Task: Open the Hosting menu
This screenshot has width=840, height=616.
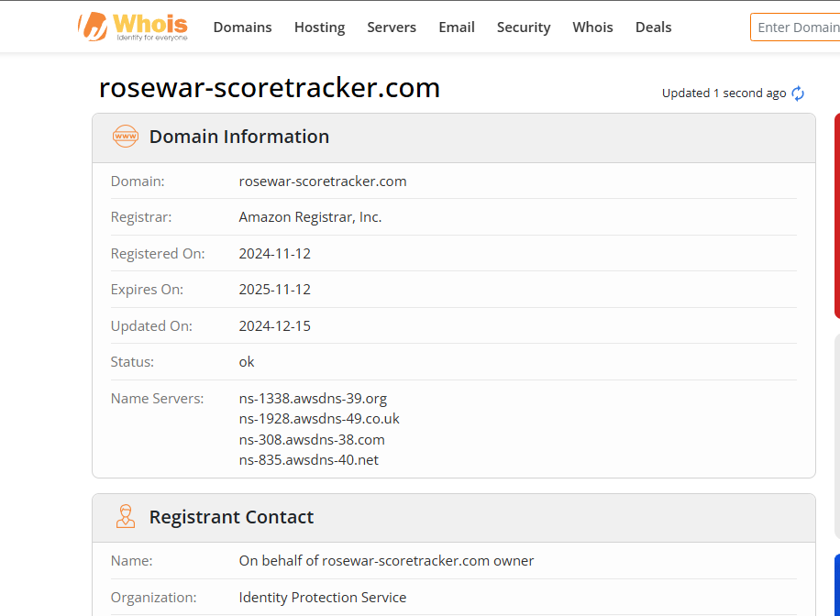Action: 319,27
